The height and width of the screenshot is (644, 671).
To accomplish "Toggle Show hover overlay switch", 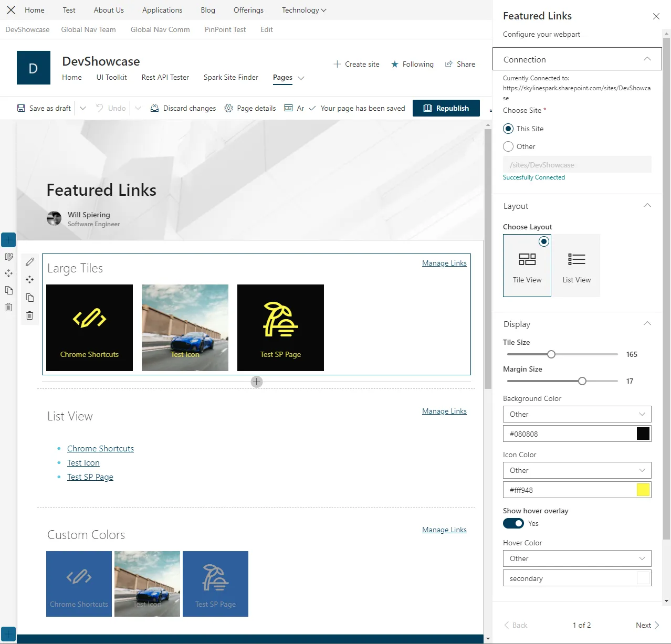I will coord(513,523).
